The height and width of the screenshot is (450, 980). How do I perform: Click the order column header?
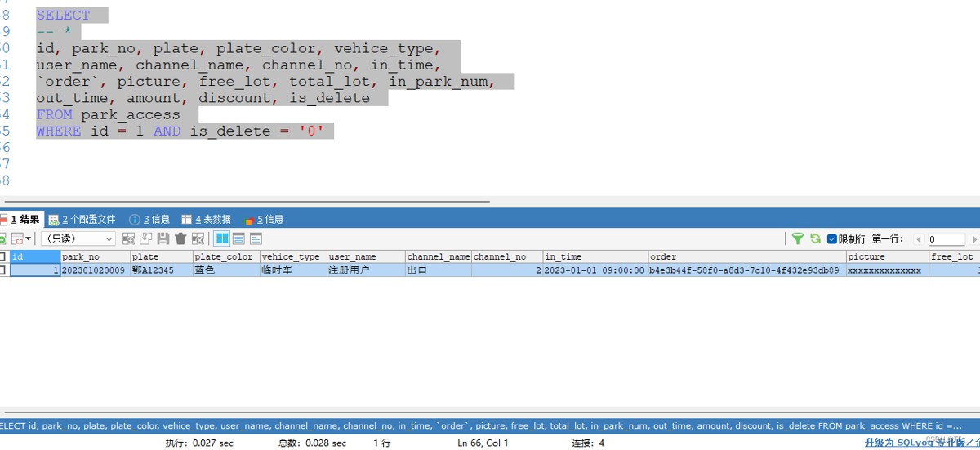click(746, 256)
